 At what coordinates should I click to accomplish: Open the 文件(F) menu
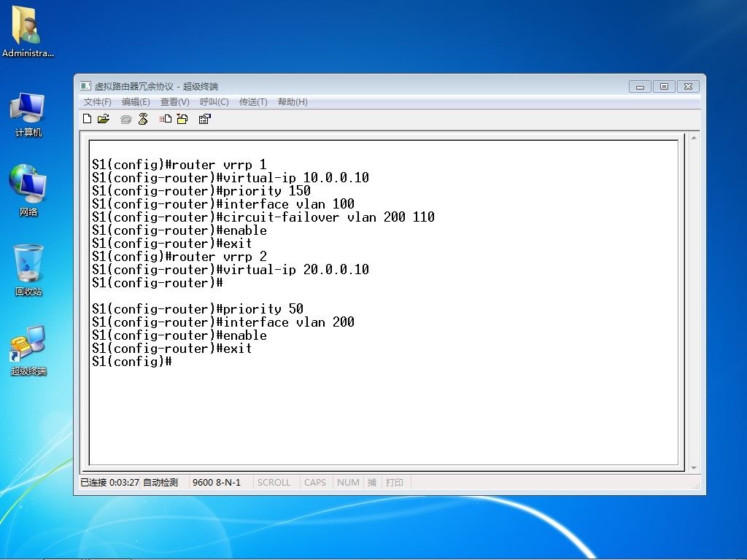[x=97, y=102]
